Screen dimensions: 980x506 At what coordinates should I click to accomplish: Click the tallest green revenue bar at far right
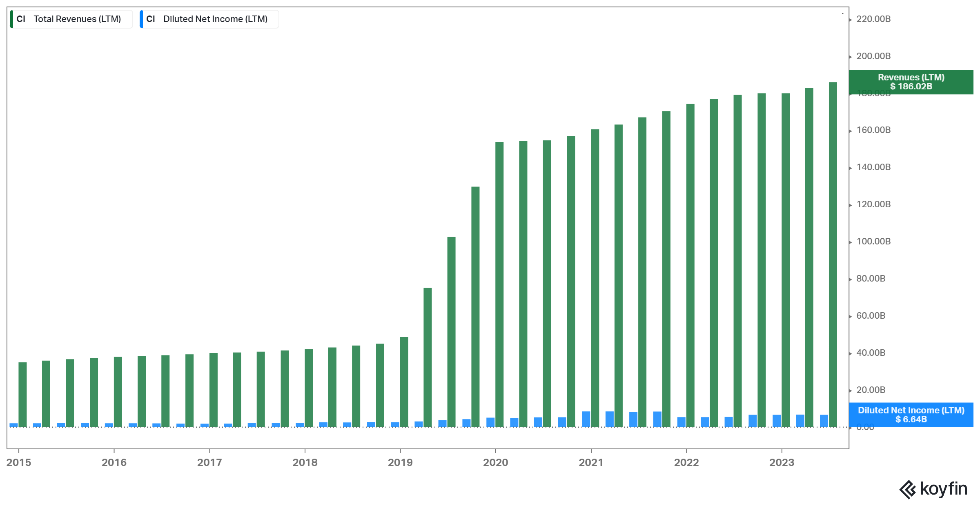833,253
